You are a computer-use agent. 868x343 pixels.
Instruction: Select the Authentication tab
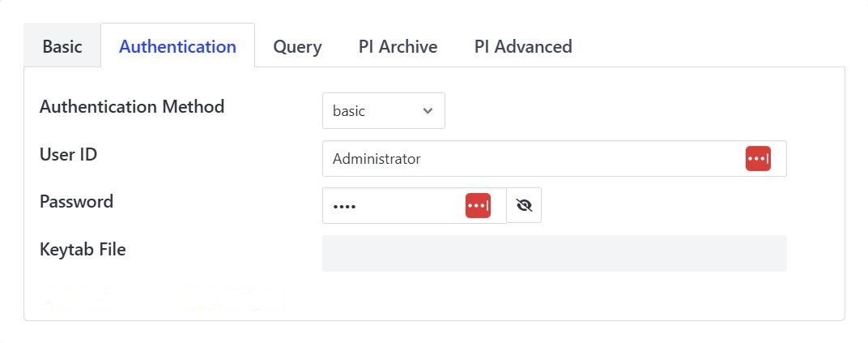coord(177,46)
